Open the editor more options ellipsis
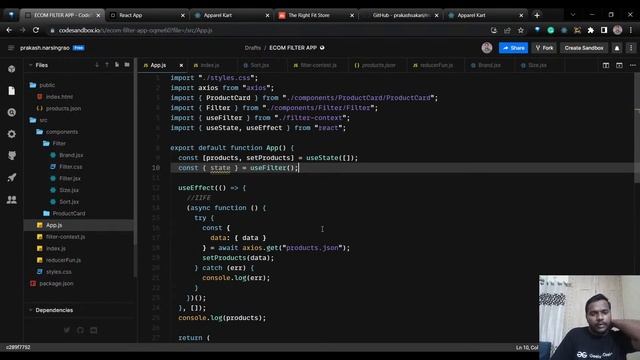Image resolution: width=640 pixels, height=360 pixels. tap(633, 65)
